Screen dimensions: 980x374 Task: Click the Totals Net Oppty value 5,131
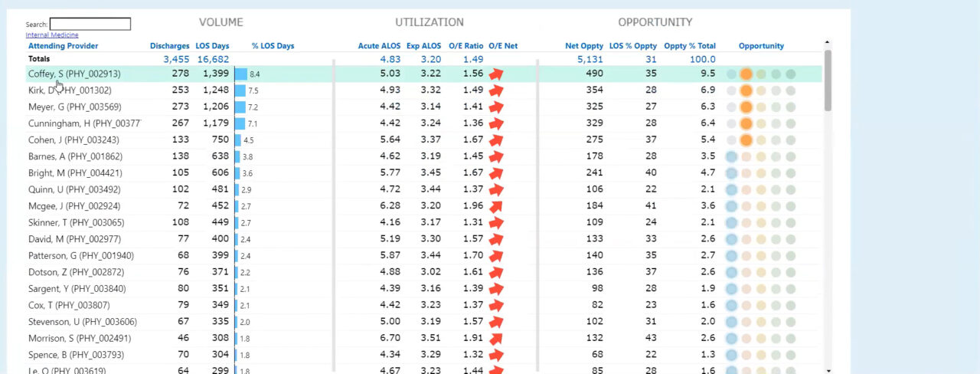pyautogui.click(x=590, y=59)
